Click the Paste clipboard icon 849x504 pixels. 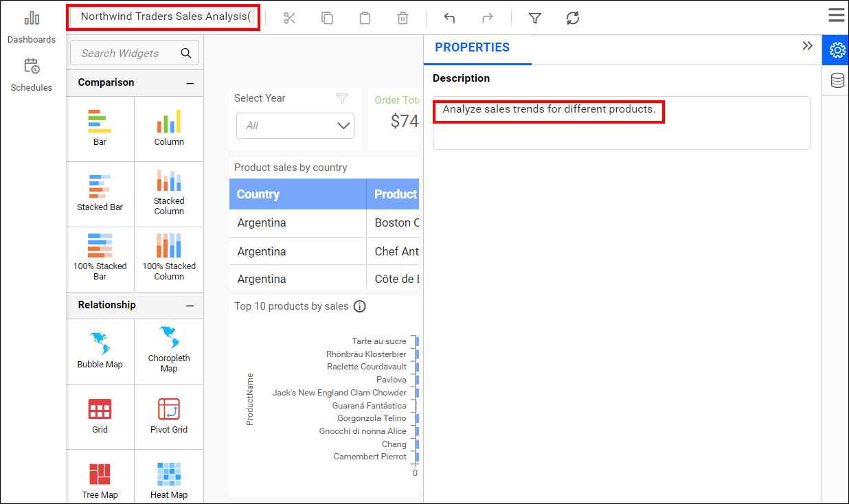(x=365, y=19)
